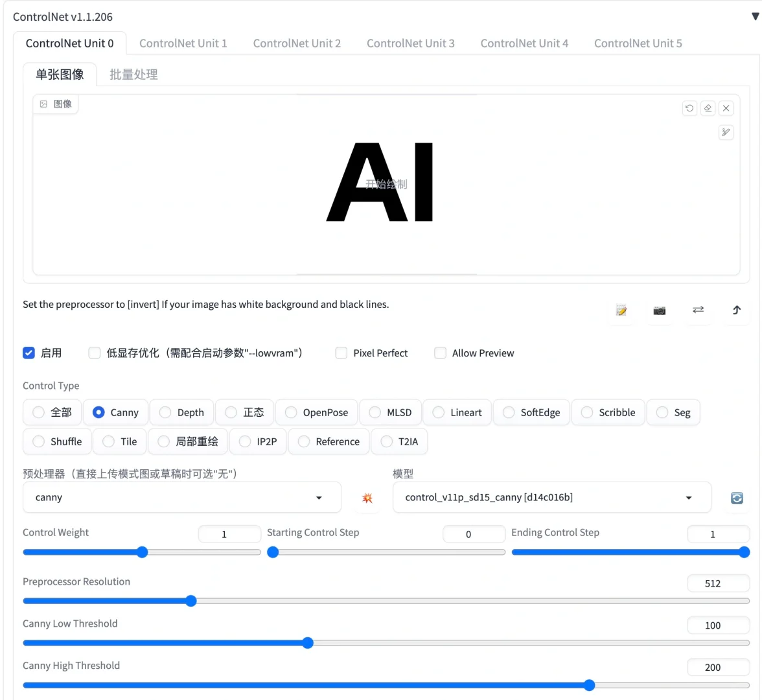Open the control_v11p_sd15_canny model dropdown
The height and width of the screenshot is (700, 762).
pos(688,497)
